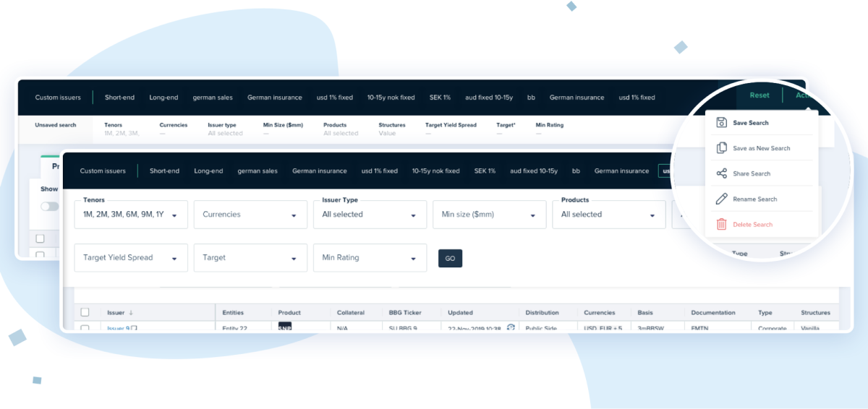This screenshot has height=409, width=868.
Task: Expand the Target Yield Spread dropdown
Action: (x=131, y=258)
